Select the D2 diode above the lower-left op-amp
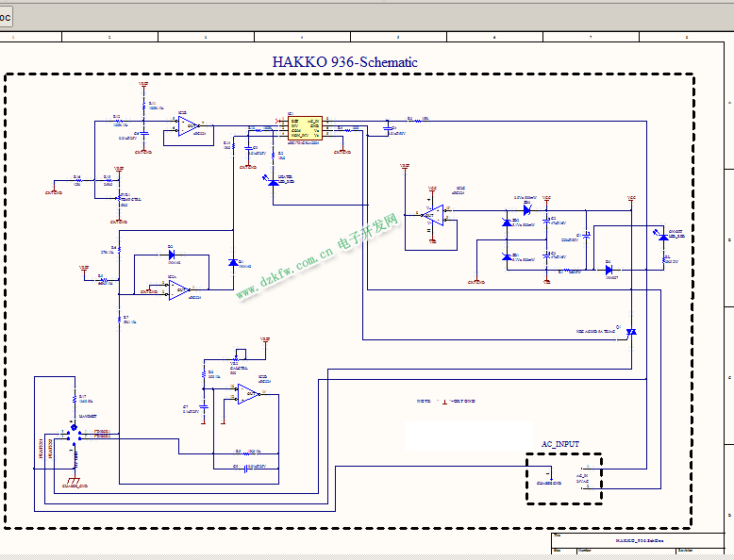 coord(171,255)
